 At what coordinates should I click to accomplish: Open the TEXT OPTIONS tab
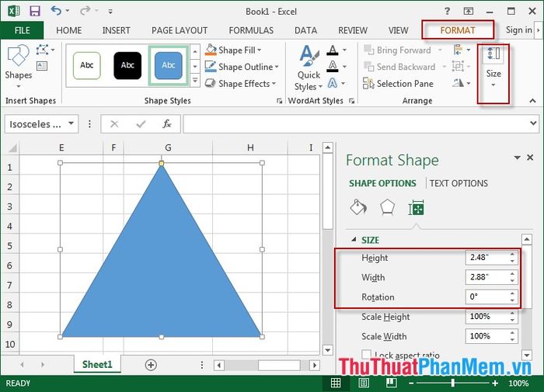(459, 183)
